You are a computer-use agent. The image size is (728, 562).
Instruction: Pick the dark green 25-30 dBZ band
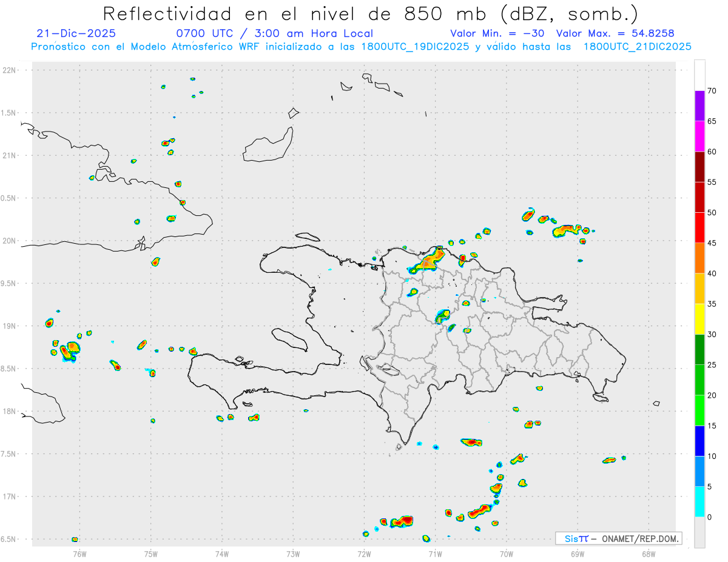pyautogui.click(x=699, y=350)
